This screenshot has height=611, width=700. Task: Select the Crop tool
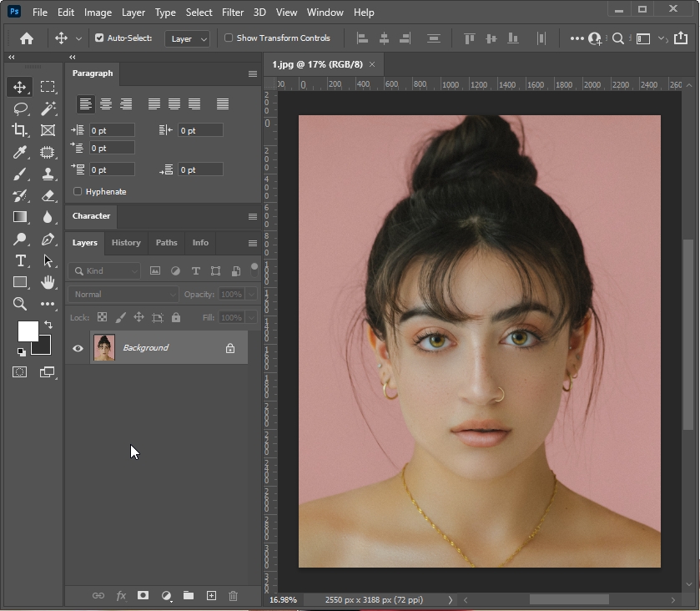pyautogui.click(x=20, y=130)
